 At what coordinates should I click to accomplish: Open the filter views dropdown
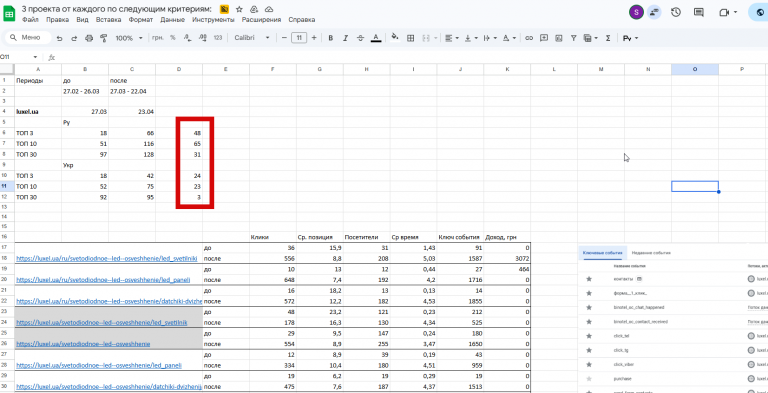[x=590, y=38]
